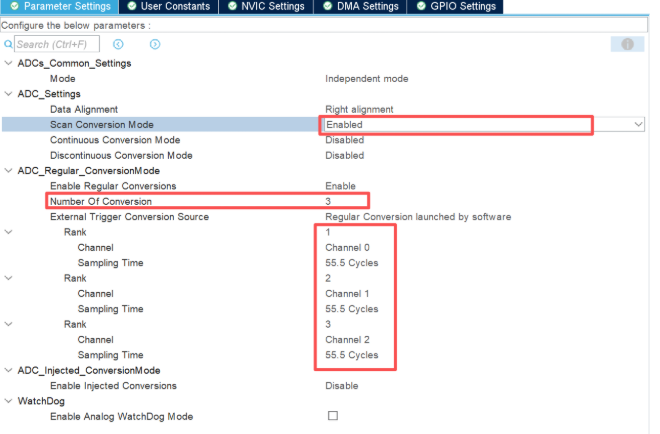
Task: Open Scan Conversion Mode dropdown arrow
Action: coord(638,125)
